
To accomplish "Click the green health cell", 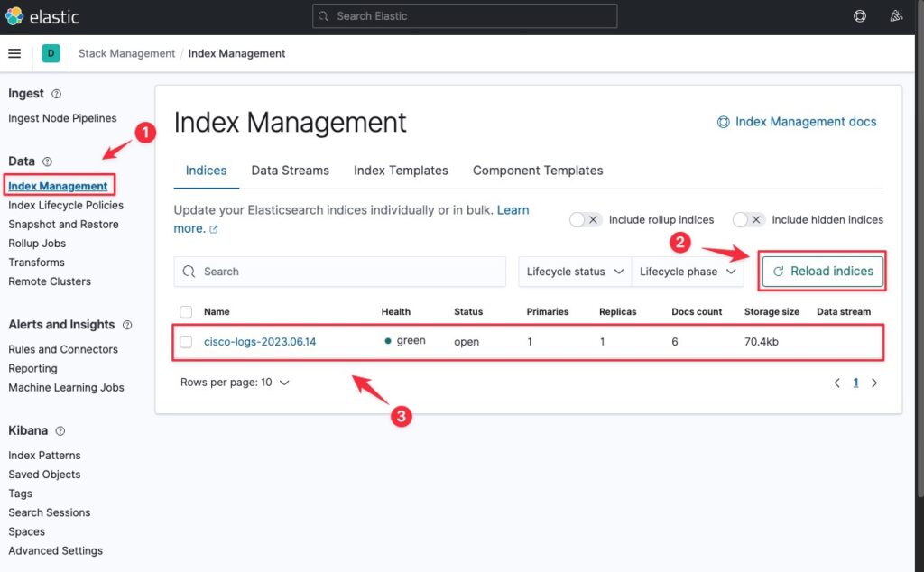I will [405, 341].
